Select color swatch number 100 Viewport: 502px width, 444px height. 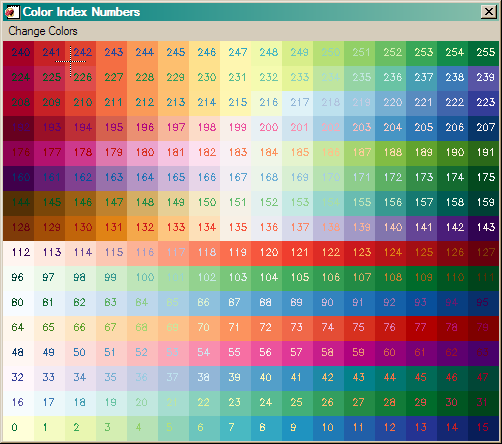pyautogui.click(x=143, y=278)
